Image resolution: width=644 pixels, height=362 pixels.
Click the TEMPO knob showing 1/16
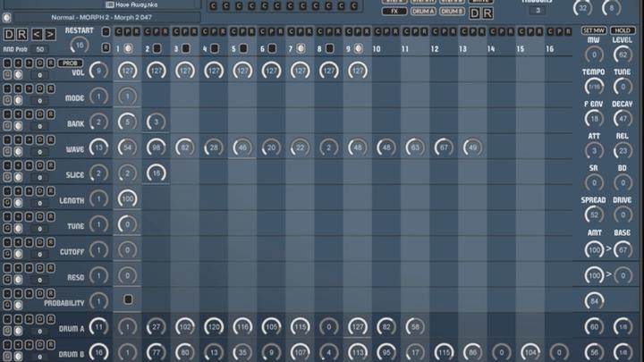594,86
